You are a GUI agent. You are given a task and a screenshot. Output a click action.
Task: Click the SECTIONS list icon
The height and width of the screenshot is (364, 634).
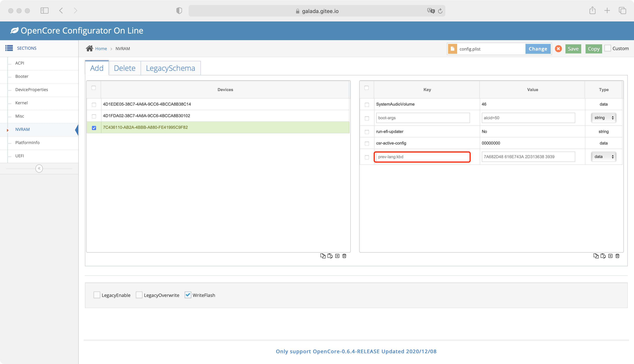point(9,48)
